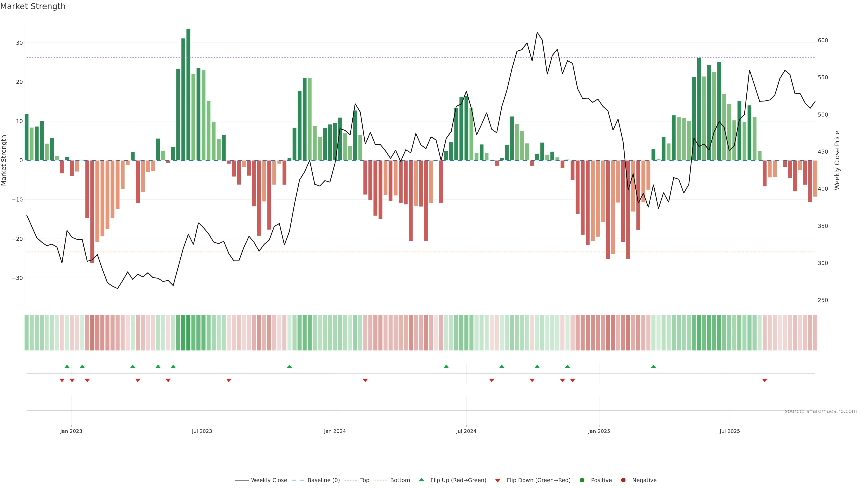Click the Jan 2024 x-axis label
Image resolution: width=868 pixels, height=488 pixels.
[335, 431]
